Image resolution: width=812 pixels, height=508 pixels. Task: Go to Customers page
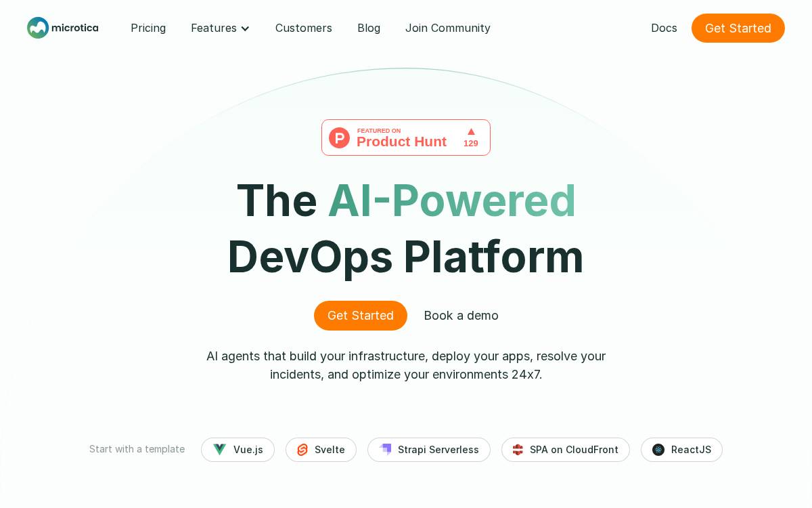(304, 28)
